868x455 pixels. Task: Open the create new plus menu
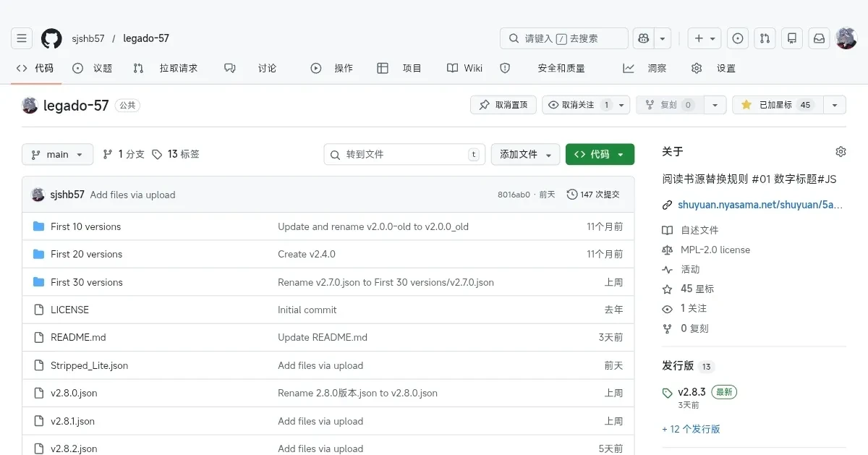click(704, 38)
